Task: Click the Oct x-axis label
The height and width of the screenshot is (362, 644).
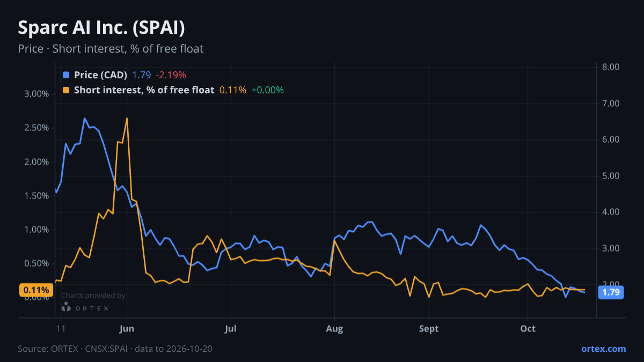Action: (528, 329)
